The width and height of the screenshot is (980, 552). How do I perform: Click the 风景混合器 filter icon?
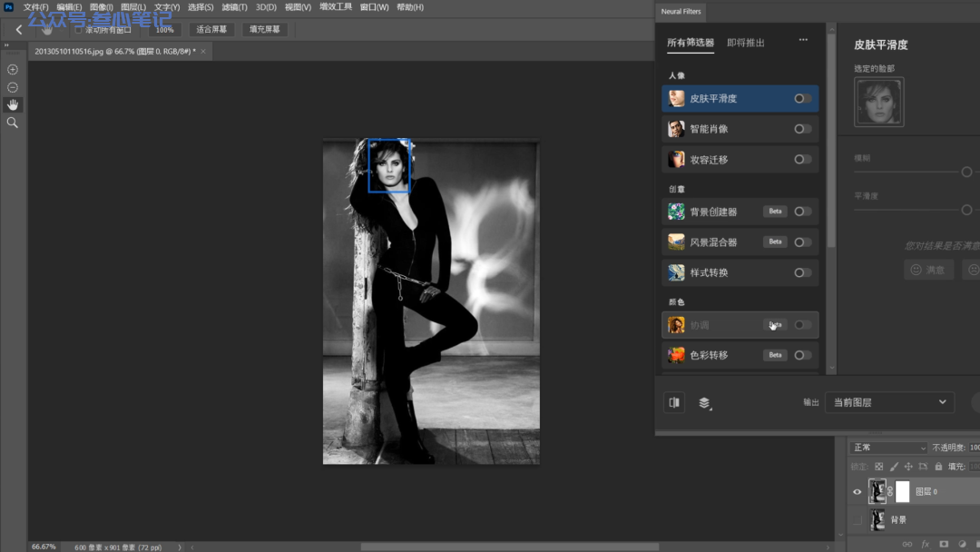pyautogui.click(x=676, y=241)
